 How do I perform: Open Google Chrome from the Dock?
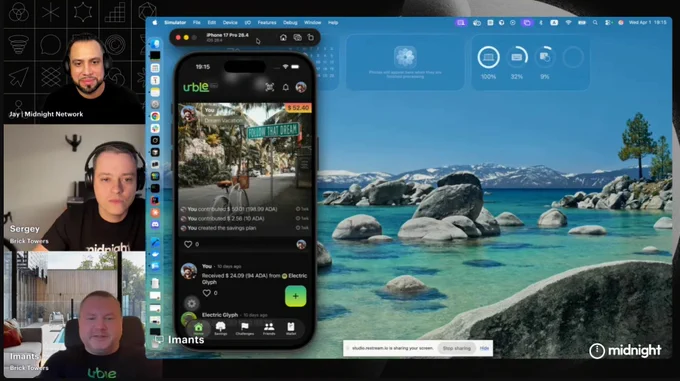pos(155,116)
